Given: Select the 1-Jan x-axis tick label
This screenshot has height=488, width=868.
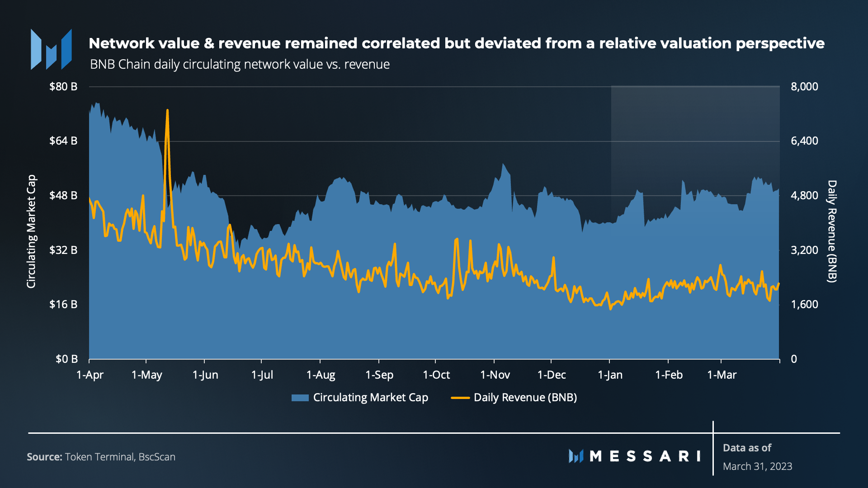Looking at the screenshot, I should pos(610,375).
